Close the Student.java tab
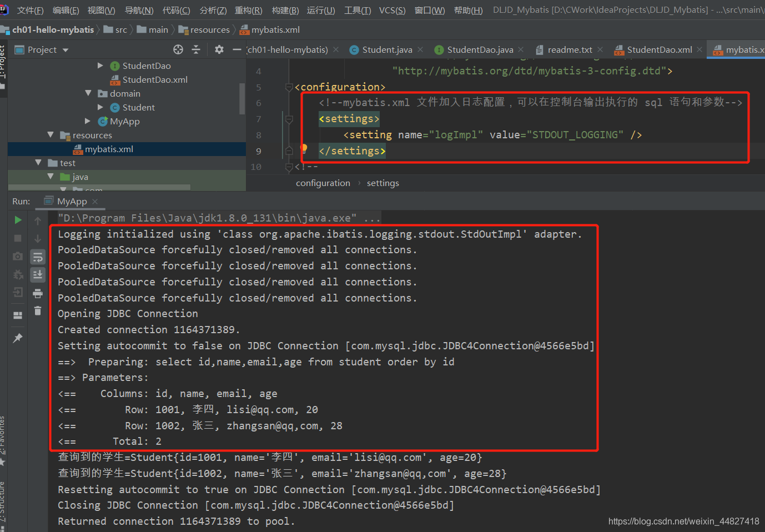765x532 pixels. 420,49
